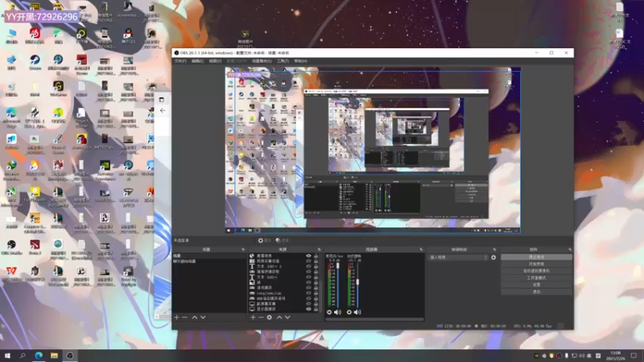Image resolution: width=644 pixels, height=362 pixels.
Task: Open transition properties gear beside transition dropdown
Action: point(493,257)
